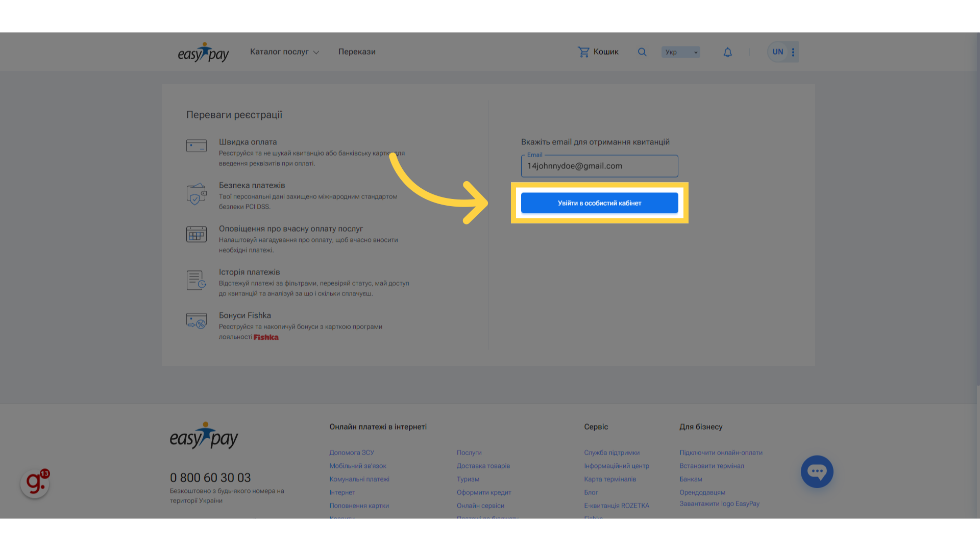980x551 pixels.
Task: Click the red g. widget badge icon
Action: (x=35, y=483)
